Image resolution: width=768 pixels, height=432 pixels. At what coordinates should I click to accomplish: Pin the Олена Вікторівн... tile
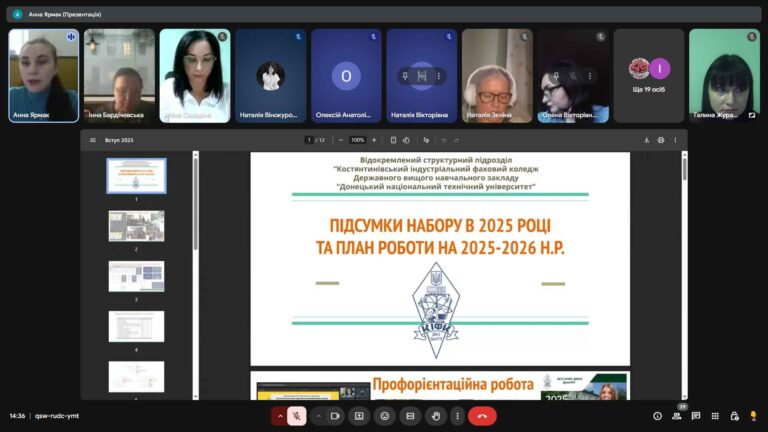click(556, 76)
